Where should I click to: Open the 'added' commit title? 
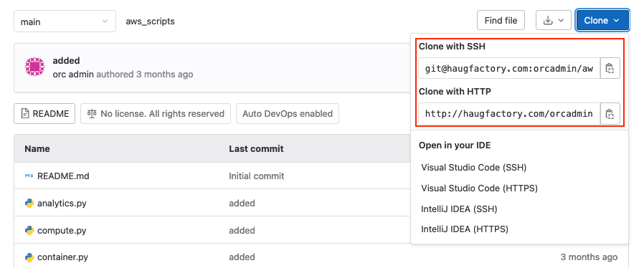(66, 61)
